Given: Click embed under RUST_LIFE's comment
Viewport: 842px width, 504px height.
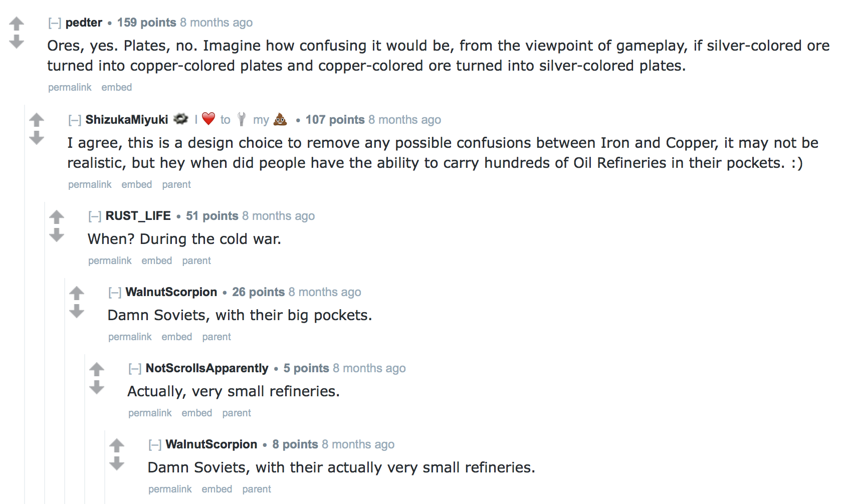Looking at the screenshot, I should tap(156, 261).
